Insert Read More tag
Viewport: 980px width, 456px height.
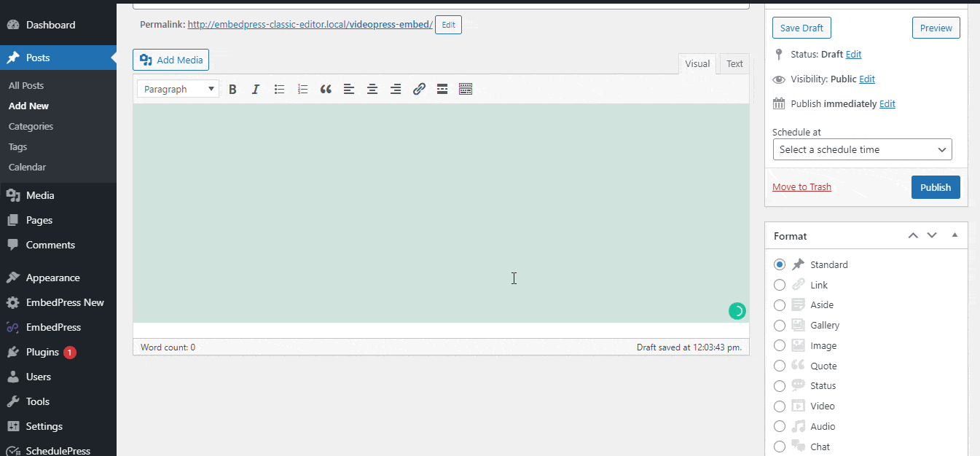[442, 89]
